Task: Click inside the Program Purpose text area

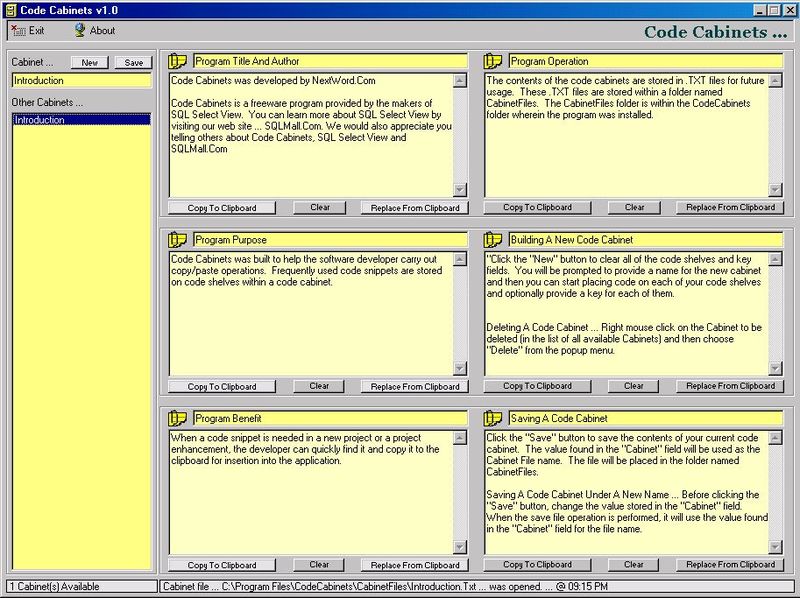Action: coord(311,314)
